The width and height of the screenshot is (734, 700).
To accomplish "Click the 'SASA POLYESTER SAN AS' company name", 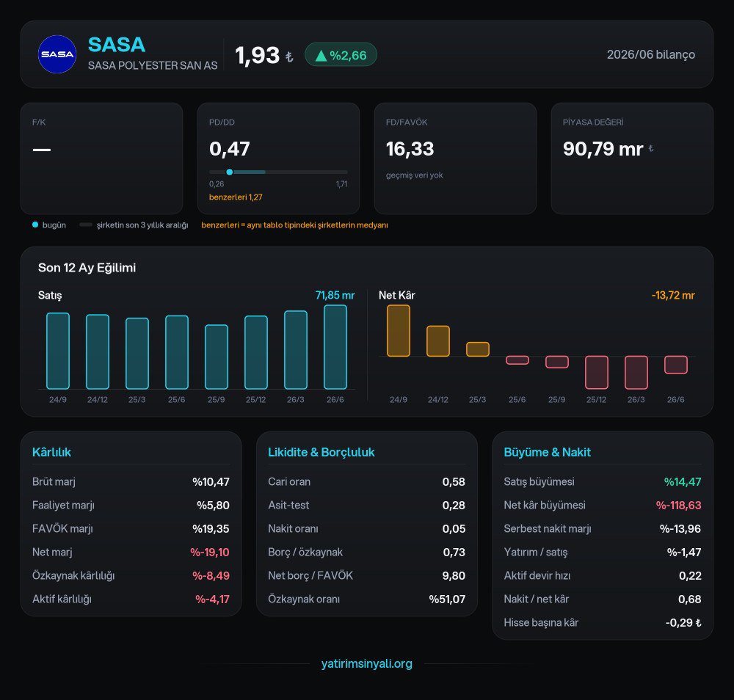I will pyautogui.click(x=153, y=65).
